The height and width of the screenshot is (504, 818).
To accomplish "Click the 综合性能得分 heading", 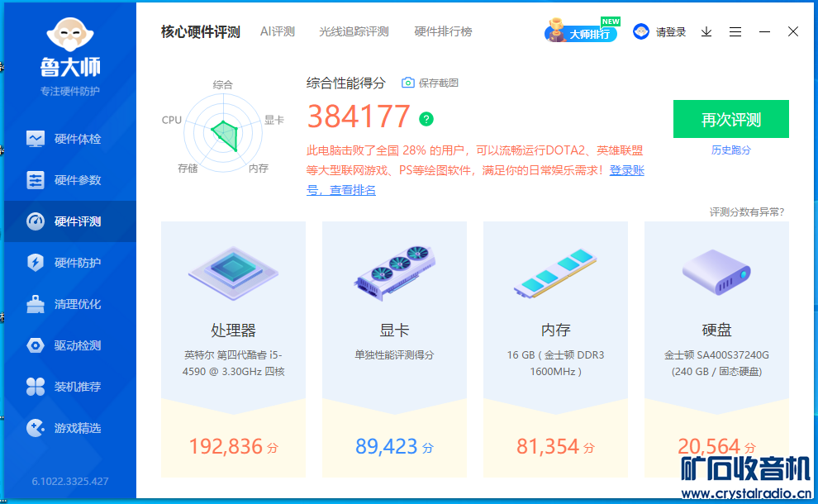I will [x=346, y=83].
